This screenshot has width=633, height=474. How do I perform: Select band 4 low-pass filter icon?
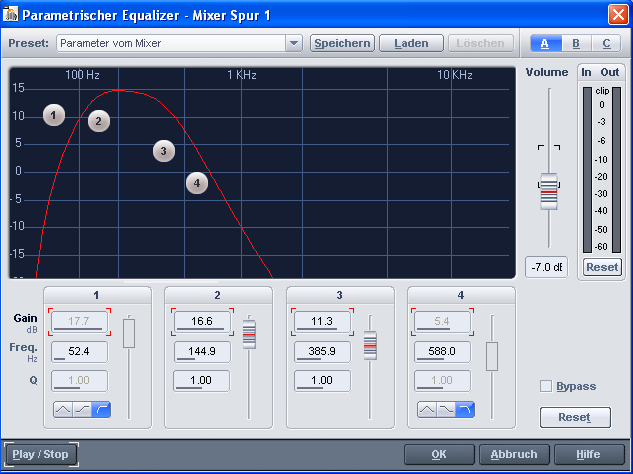(x=465, y=410)
